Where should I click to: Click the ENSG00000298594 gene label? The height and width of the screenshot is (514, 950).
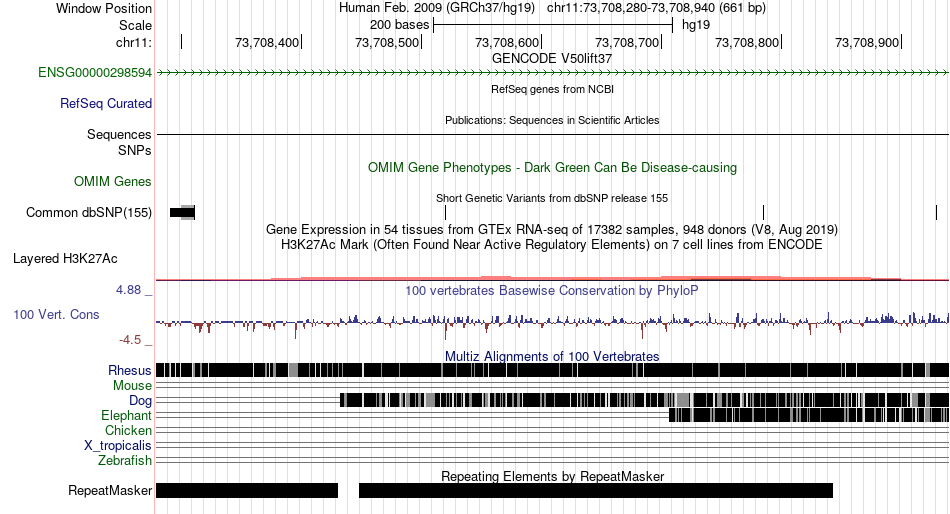pos(95,73)
